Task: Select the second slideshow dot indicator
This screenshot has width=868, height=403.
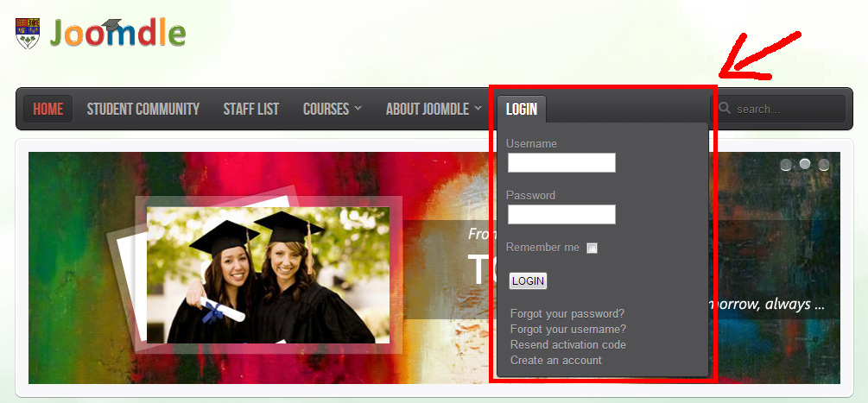Action: click(805, 164)
